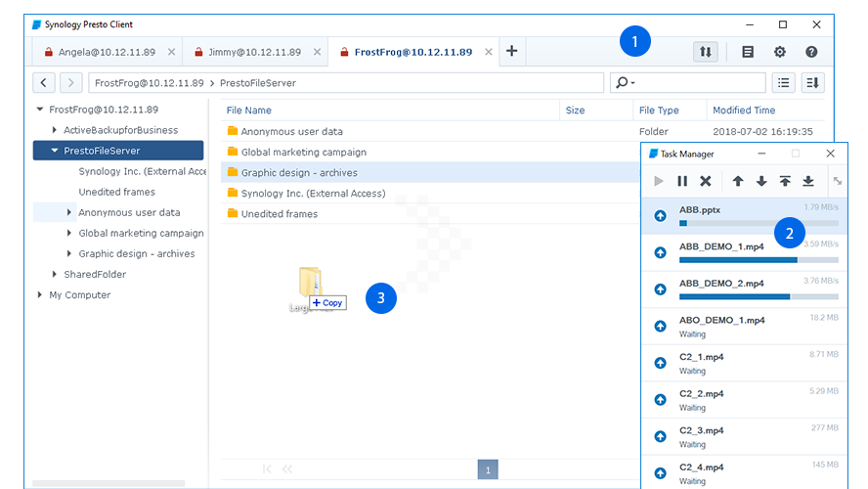Open search options dropdown arrow
Viewport: 868px width, 489px height.
(632, 83)
